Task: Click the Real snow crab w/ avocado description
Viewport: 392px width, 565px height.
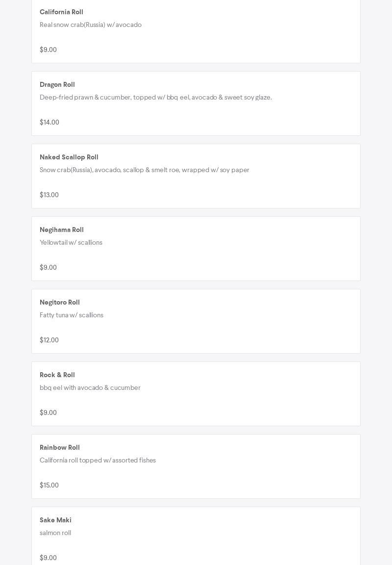Action: 91,25
